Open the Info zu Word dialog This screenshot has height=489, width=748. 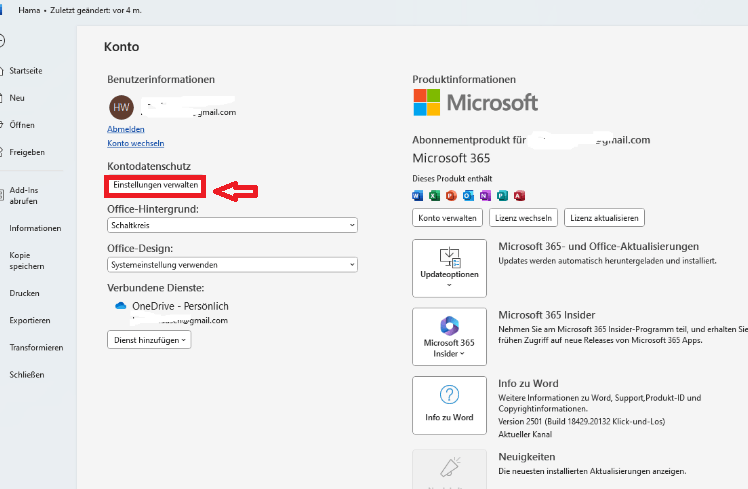[x=449, y=406]
